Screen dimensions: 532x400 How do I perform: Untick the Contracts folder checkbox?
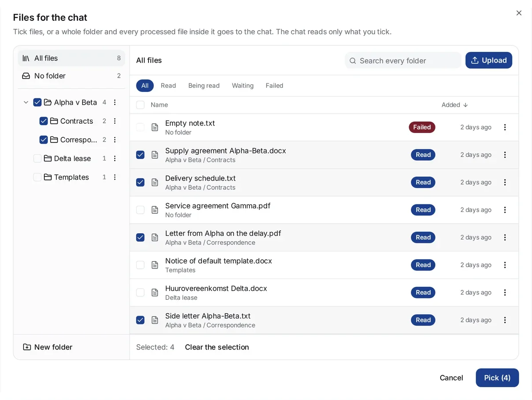pyautogui.click(x=43, y=121)
